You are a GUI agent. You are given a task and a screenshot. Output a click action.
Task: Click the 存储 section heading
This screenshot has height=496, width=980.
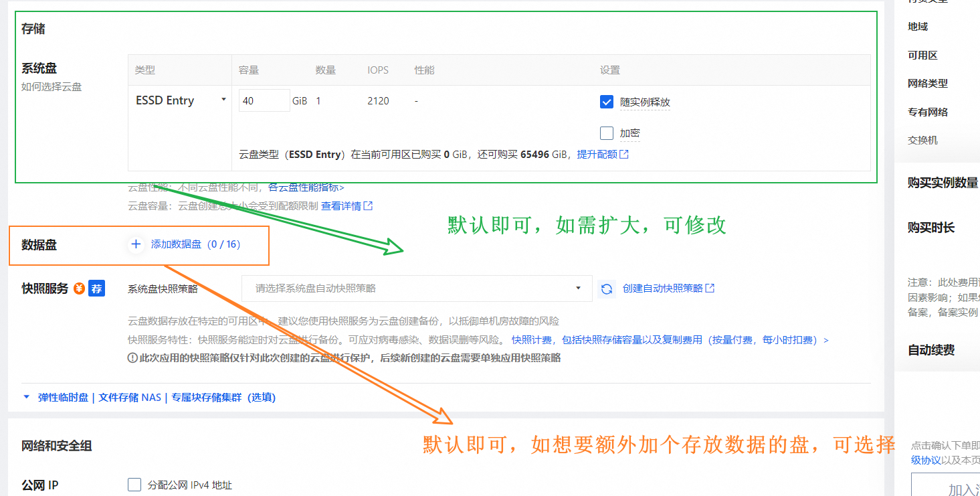click(33, 29)
